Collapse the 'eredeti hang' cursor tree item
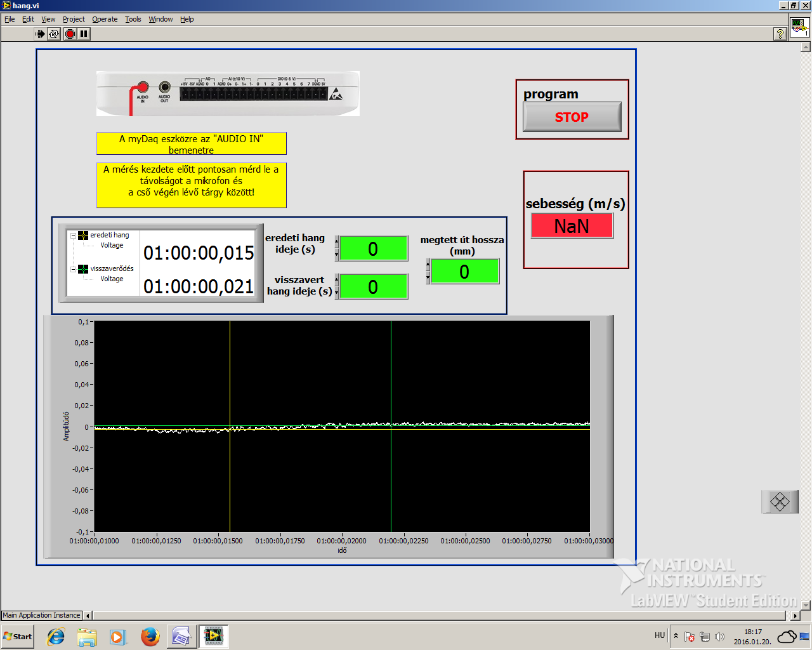This screenshot has width=812, height=650. tap(73, 235)
